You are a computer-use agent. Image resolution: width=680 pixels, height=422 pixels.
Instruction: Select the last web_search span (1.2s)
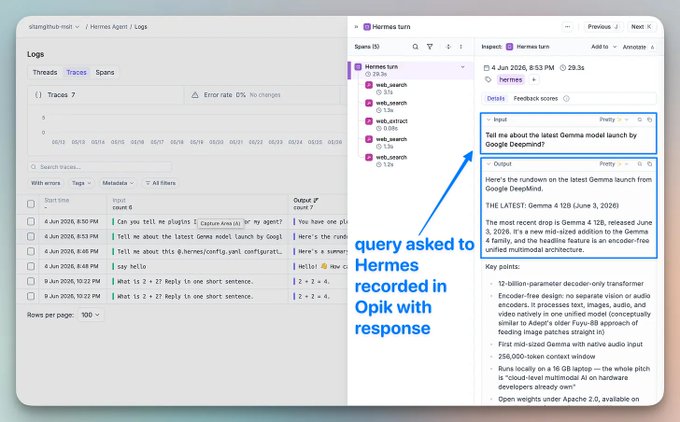coord(391,161)
